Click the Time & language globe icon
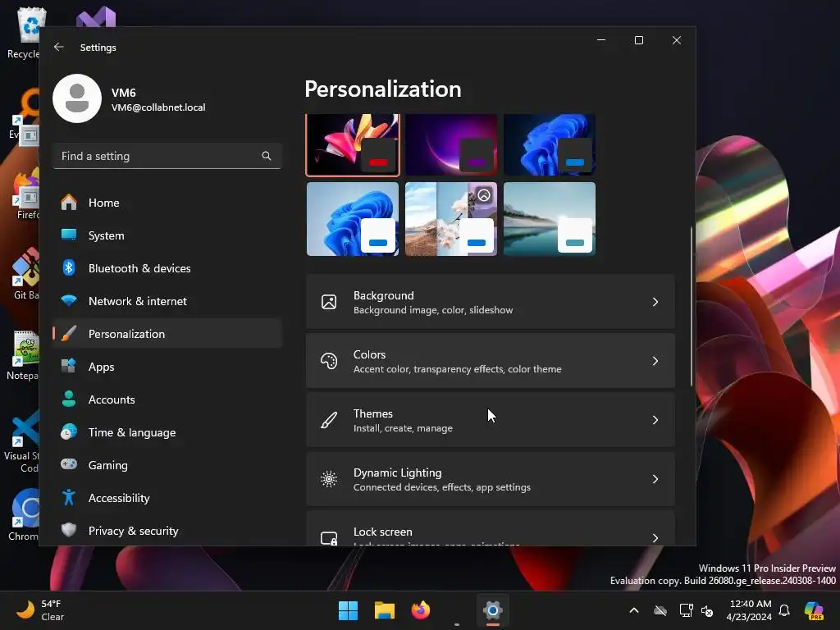The height and width of the screenshot is (630, 840). click(69, 431)
